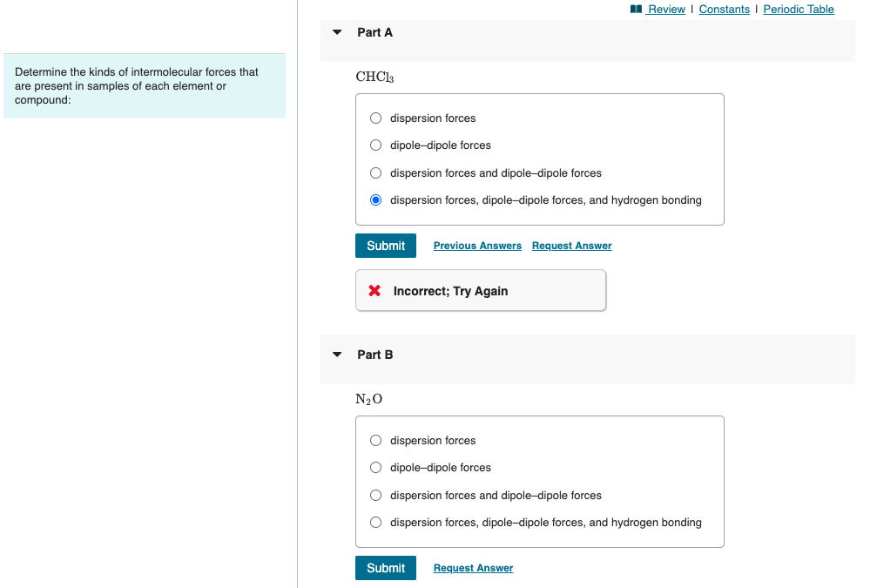The image size is (870, 588).
Task: Open Previous Answers for Part A
Action: point(477,246)
